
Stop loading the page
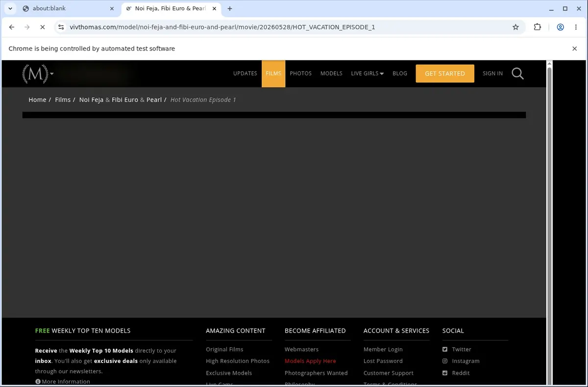(x=42, y=27)
